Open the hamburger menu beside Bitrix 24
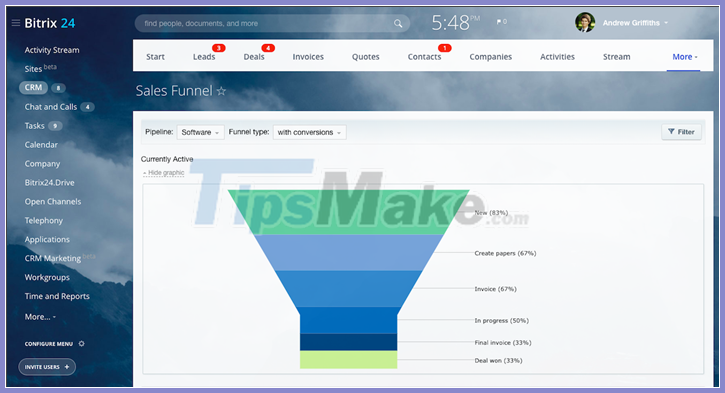The width and height of the screenshot is (725, 393). [16, 23]
